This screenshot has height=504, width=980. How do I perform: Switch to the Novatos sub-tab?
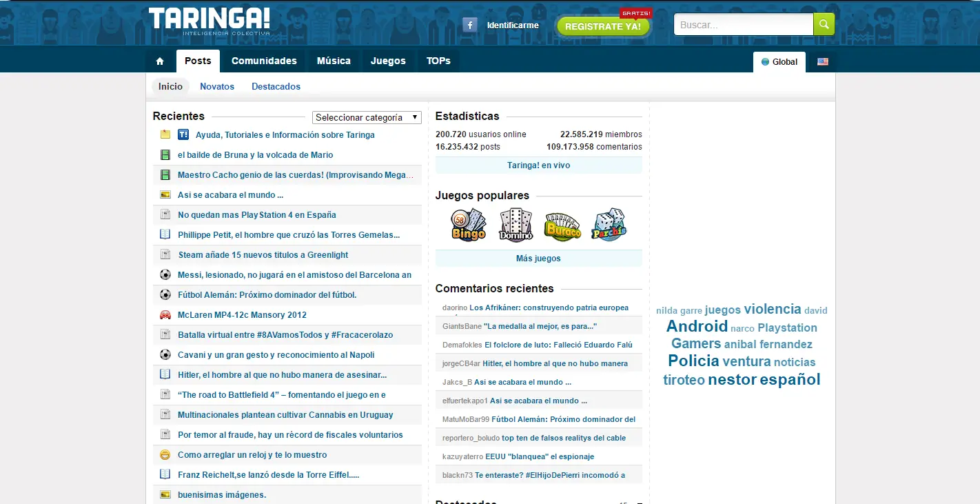[217, 86]
